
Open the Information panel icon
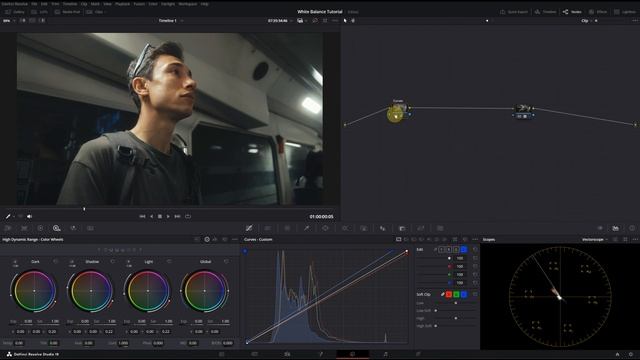632,228
